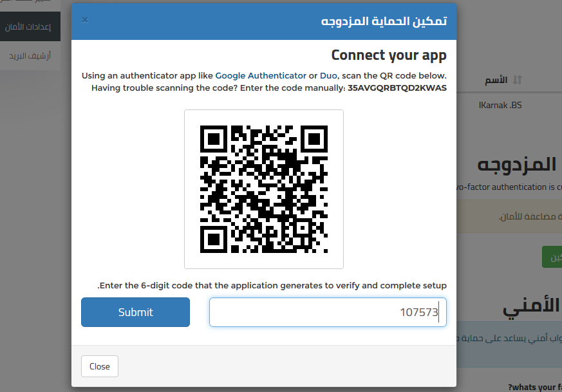Open إعدادات الأمان in the sidebar

(x=28, y=26)
